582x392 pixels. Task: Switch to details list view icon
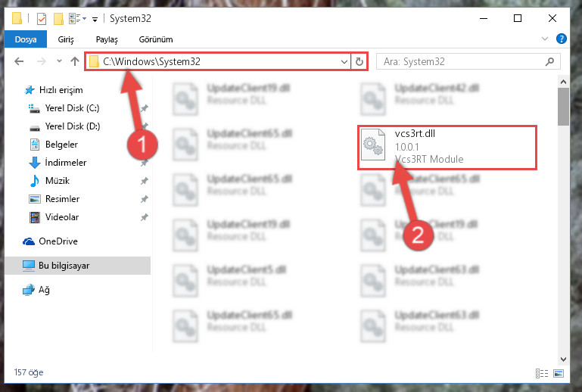point(542,373)
